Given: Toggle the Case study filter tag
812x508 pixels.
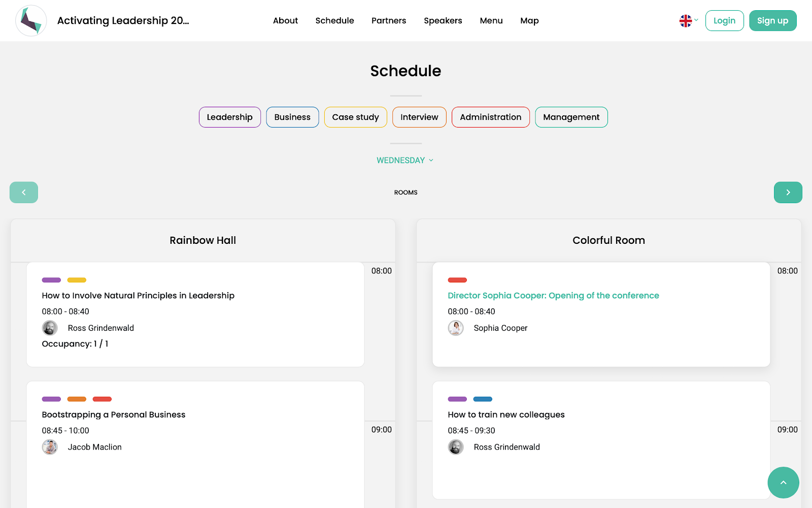Looking at the screenshot, I should (x=356, y=117).
